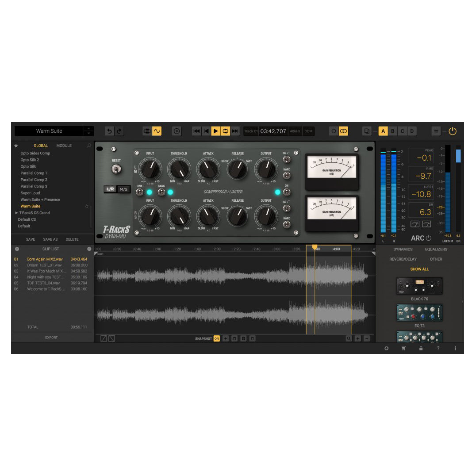Toggle loop playback
This screenshot has width=476, height=476.
[x=225, y=131]
